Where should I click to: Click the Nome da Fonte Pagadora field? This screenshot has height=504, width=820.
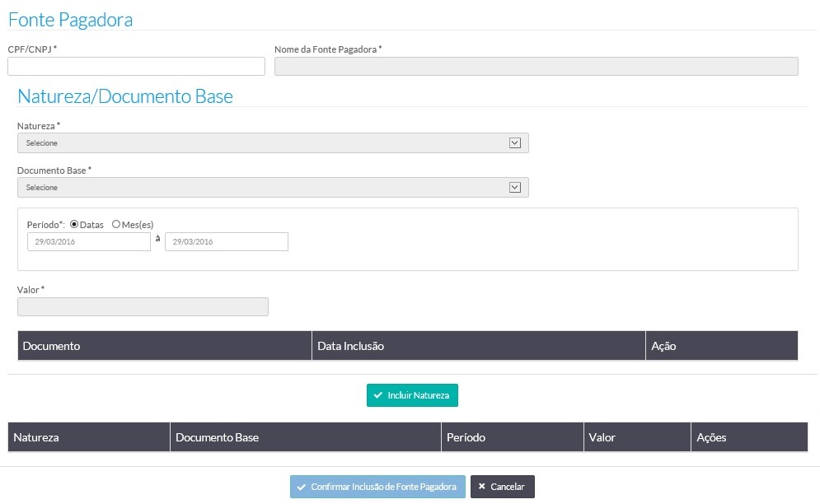[536, 67]
